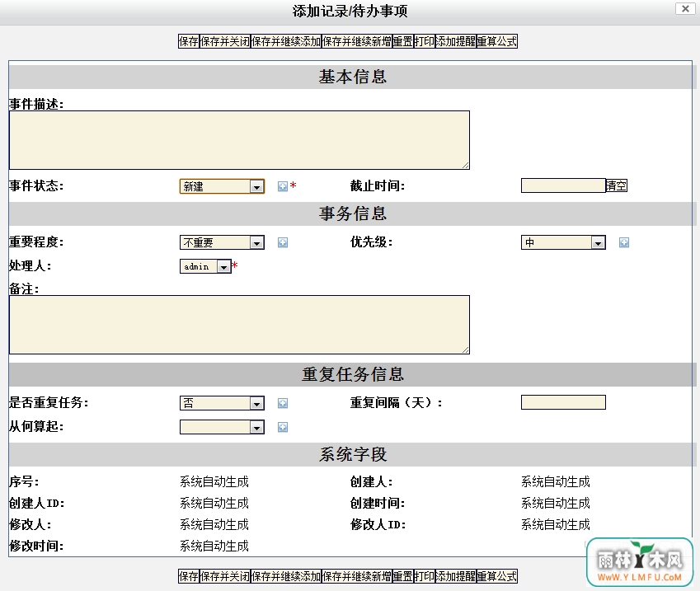Click the plus icon next to 从何算起 dropdown
This screenshot has width=700, height=591.
point(283,427)
